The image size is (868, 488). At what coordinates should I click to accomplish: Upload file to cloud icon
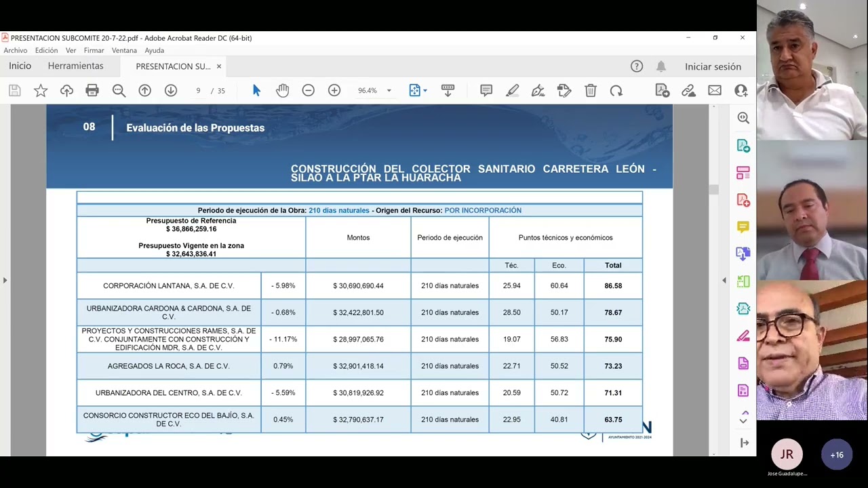(x=66, y=90)
